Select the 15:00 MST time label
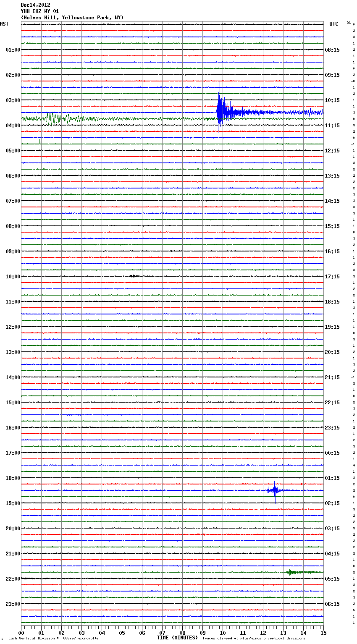The image size is (357, 644). point(13,403)
